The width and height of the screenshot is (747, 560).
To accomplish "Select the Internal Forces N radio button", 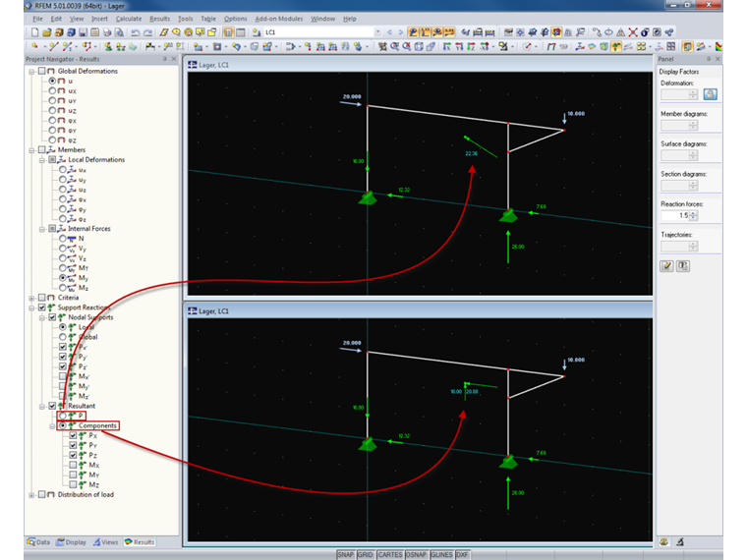I will [63, 238].
